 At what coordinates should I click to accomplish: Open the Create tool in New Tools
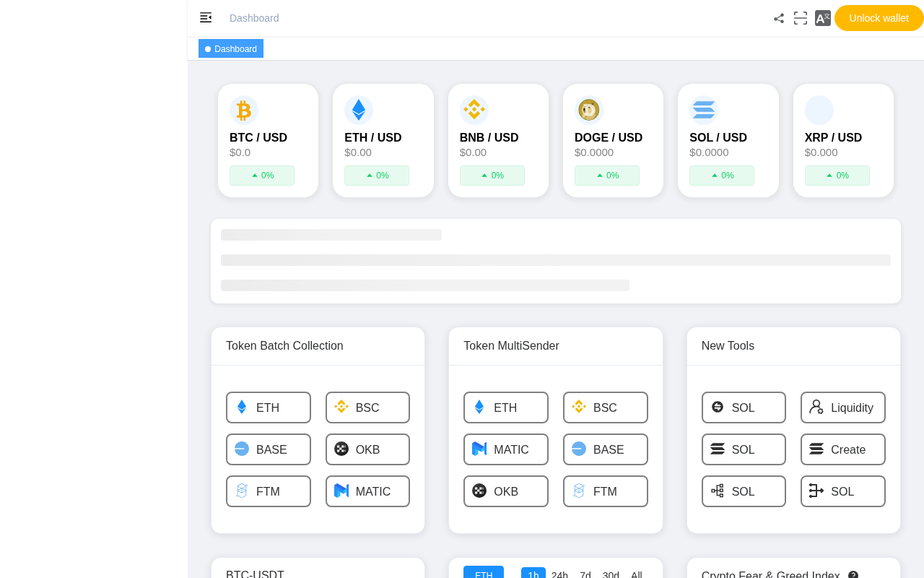click(x=843, y=449)
